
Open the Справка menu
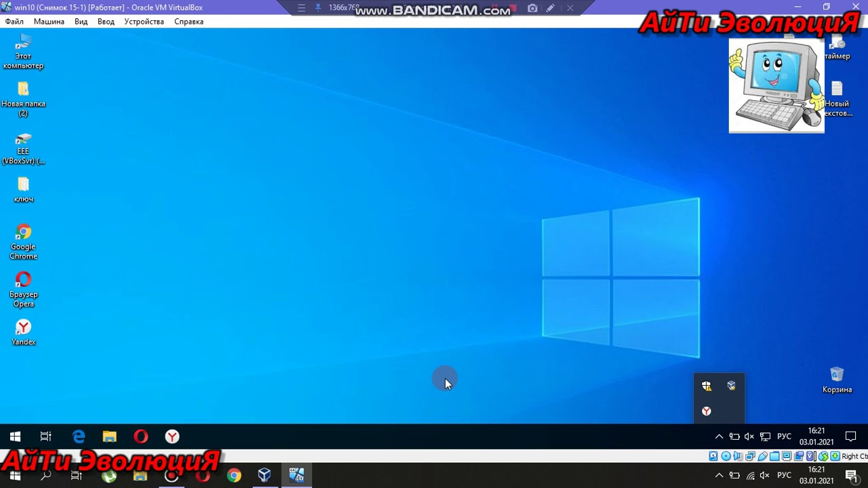189,22
